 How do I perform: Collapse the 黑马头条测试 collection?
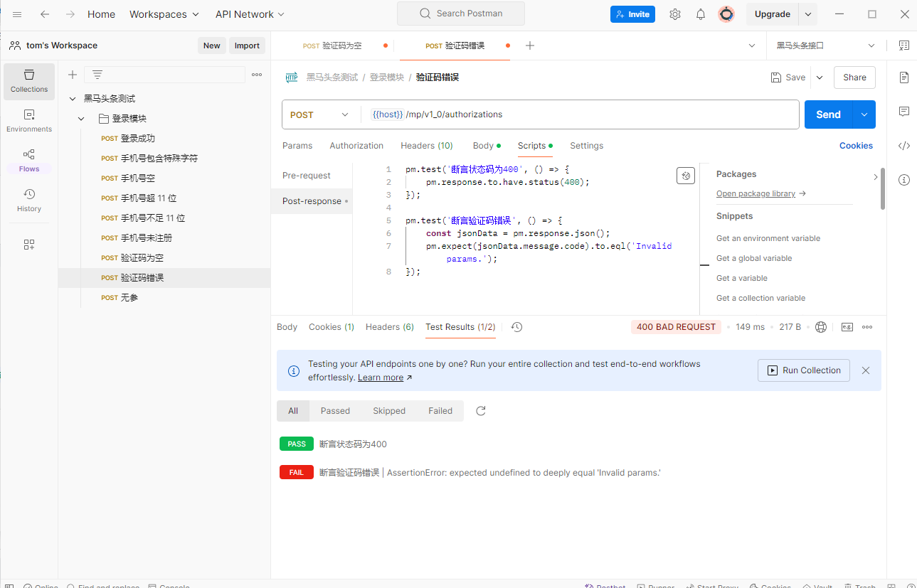[72, 99]
